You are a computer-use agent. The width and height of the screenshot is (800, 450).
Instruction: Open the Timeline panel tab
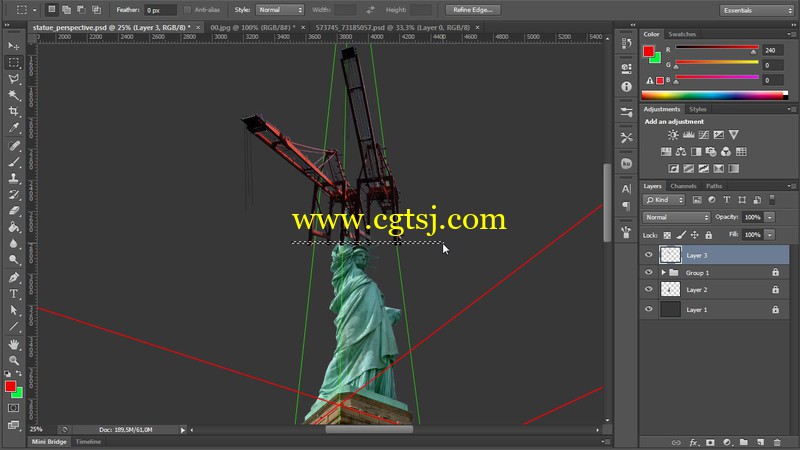[88, 442]
